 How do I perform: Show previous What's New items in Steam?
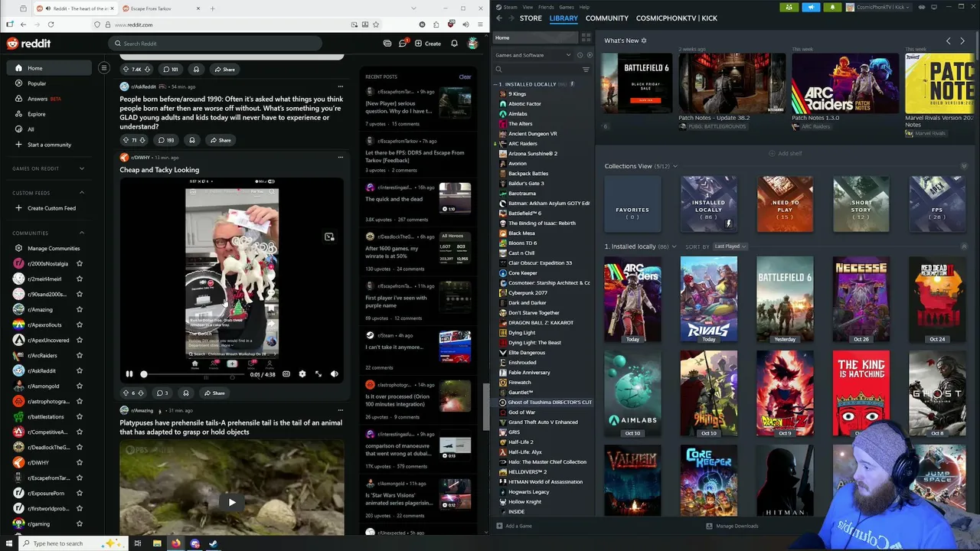948,41
